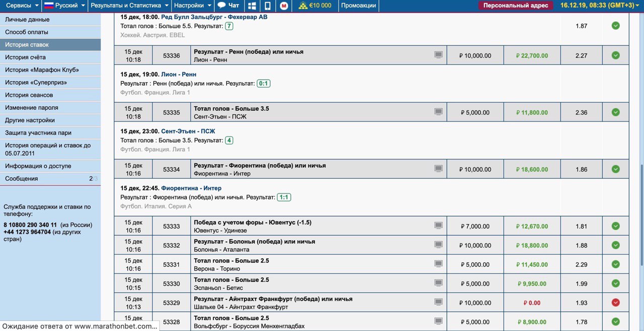This screenshot has width=644, height=331.
Task: Open Личные данные in sidebar
Action: (x=50, y=20)
